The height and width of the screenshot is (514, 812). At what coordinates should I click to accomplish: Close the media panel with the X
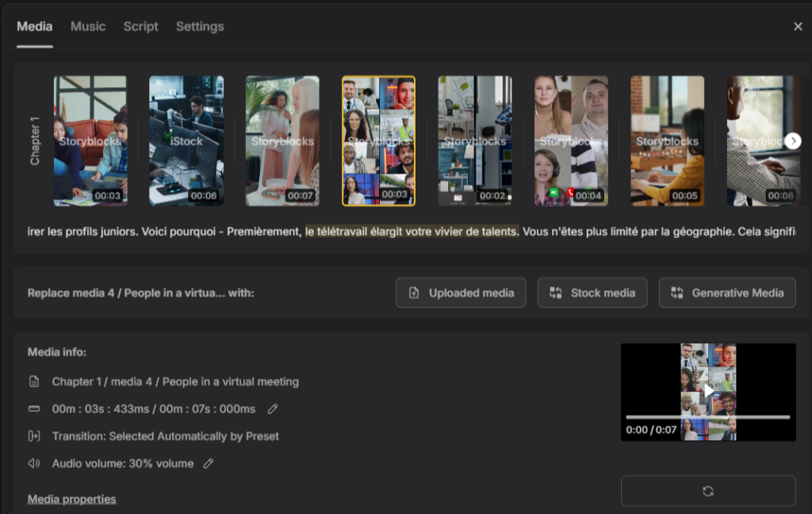798,26
